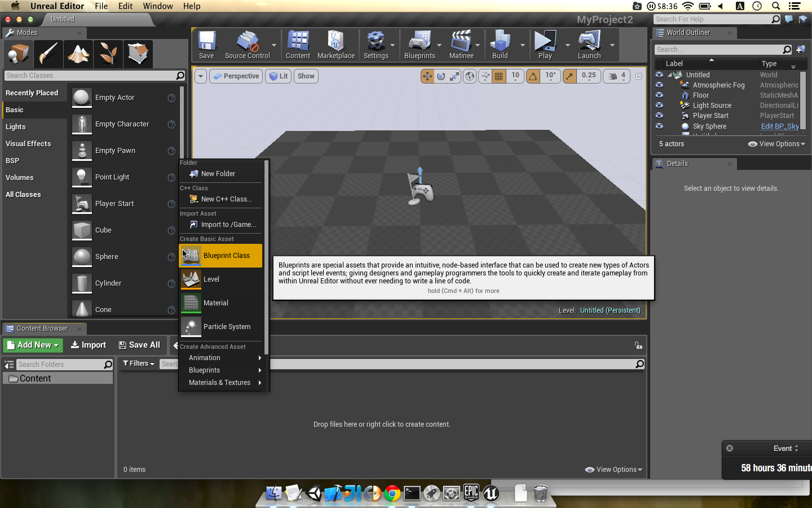Toggle visibility of Light Source actor
Viewport: 812px width, 508px height.
click(659, 105)
